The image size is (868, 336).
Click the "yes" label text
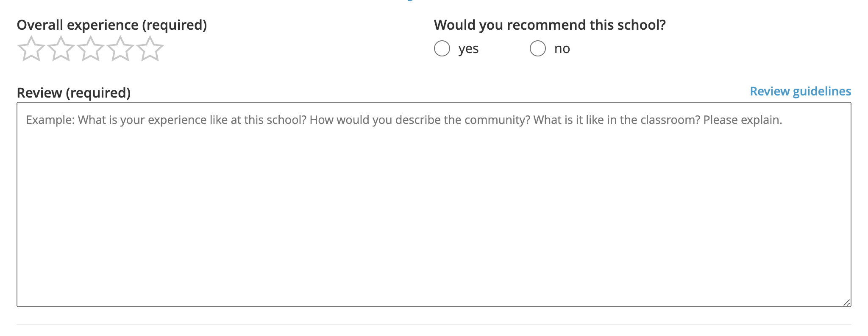(x=468, y=49)
